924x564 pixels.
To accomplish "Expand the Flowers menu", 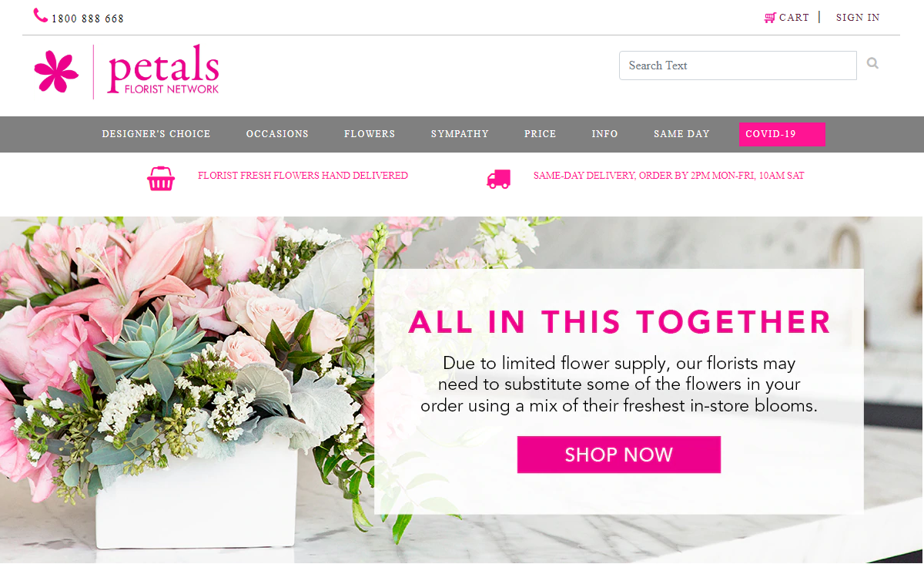I will [370, 134].
